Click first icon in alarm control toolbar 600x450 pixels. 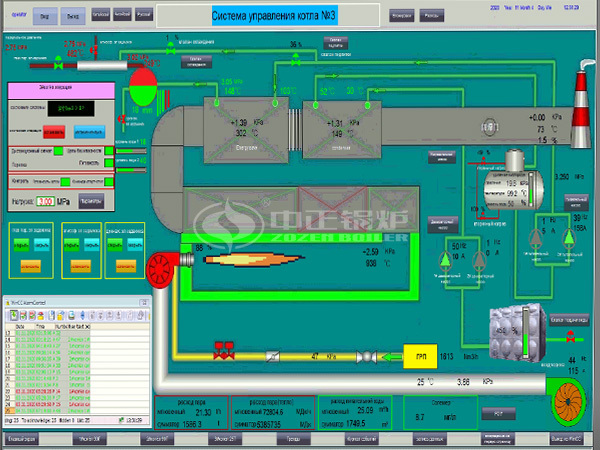pos(12,316)
